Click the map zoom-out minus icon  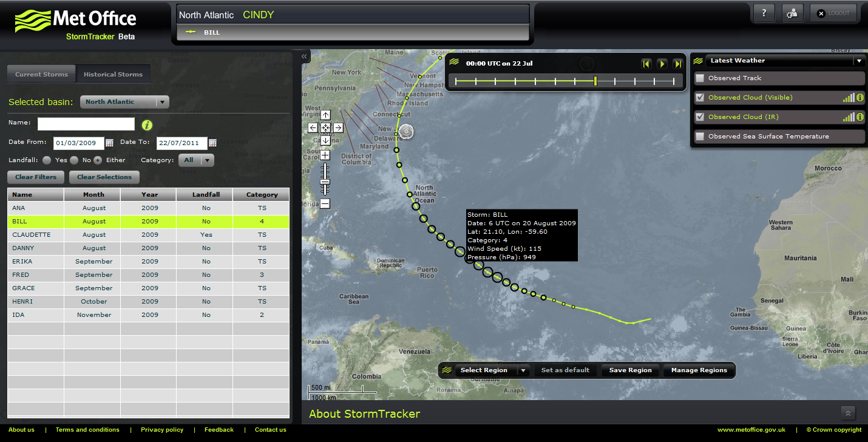click(325, 204)
